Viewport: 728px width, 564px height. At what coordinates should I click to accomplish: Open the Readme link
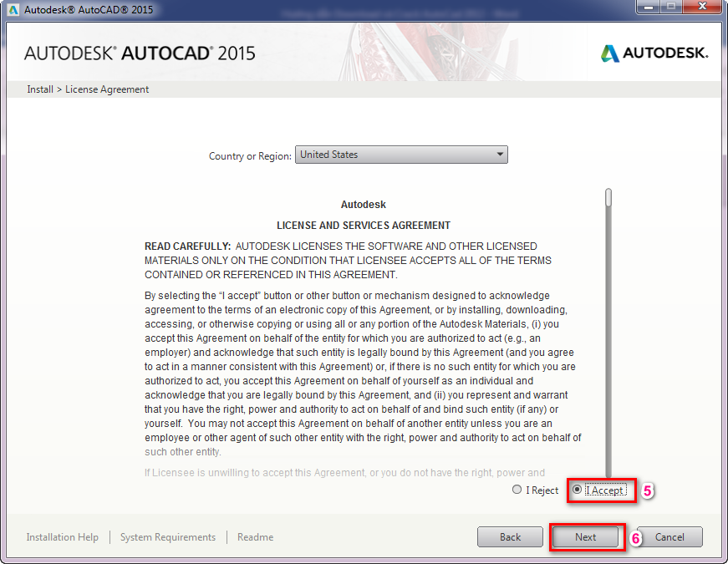point(256,537)
